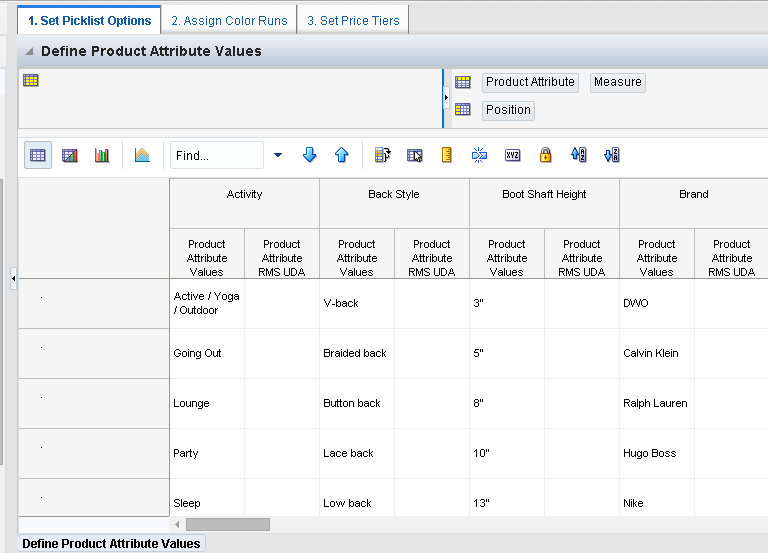Select the 'V-back' cell
This screenshot has width=768, height=553.
357,303
